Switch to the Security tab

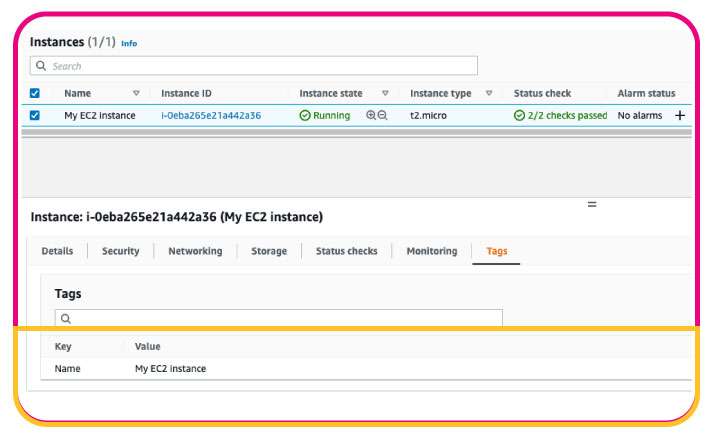[x=120, y=251]
